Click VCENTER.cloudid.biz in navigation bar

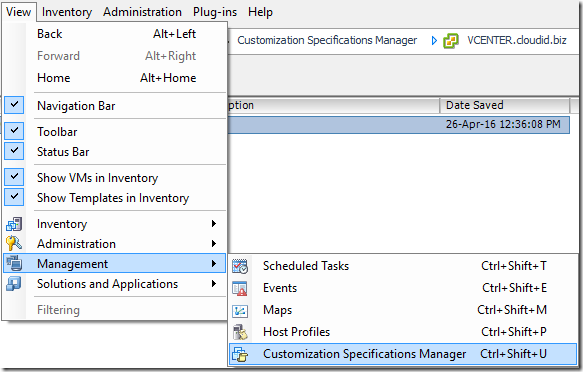click(x=517, y=40)
